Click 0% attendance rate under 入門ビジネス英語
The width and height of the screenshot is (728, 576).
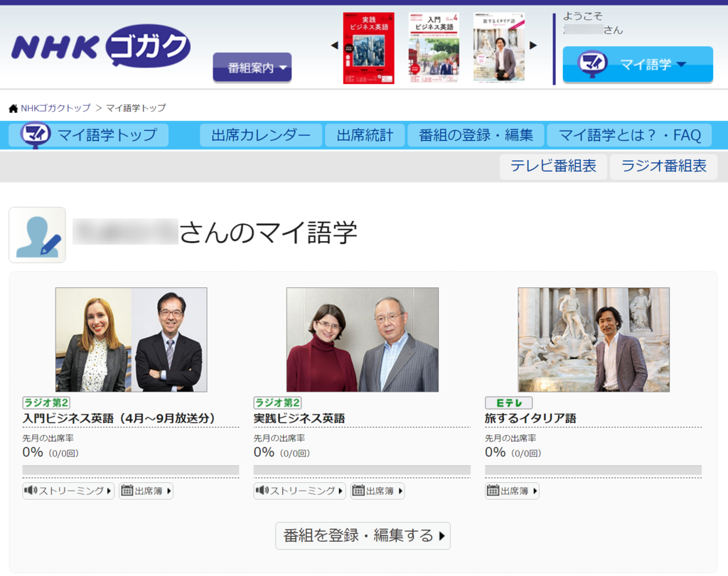tap(33, 452)
